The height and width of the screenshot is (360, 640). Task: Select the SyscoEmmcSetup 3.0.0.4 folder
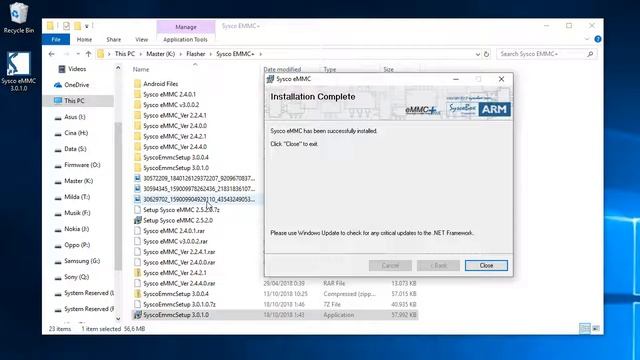[x=176, y=158]
